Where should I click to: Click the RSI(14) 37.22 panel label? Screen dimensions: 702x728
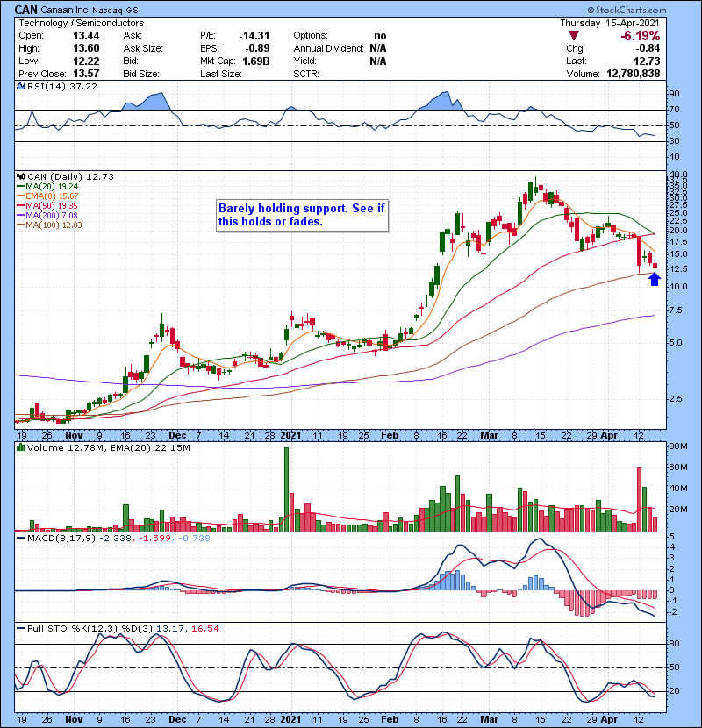[62, 86]
